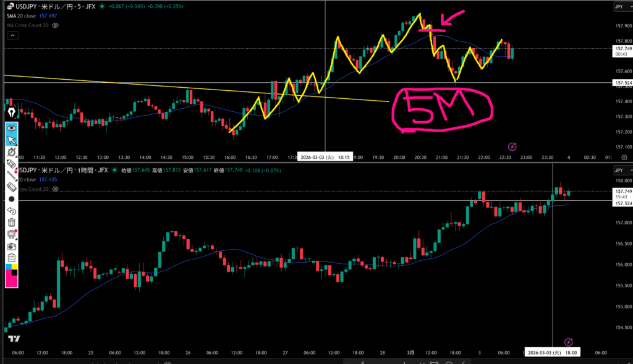This screenshot has height=364, width=633.
Task: Click the undo arrow in the drawing toolbar
Action: pyautogui.click(x=11, y=211)
